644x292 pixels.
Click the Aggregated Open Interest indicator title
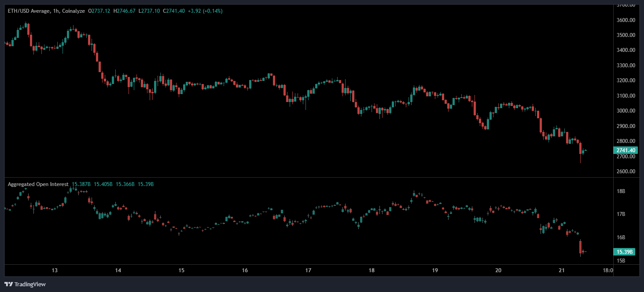tap(38, 184)
